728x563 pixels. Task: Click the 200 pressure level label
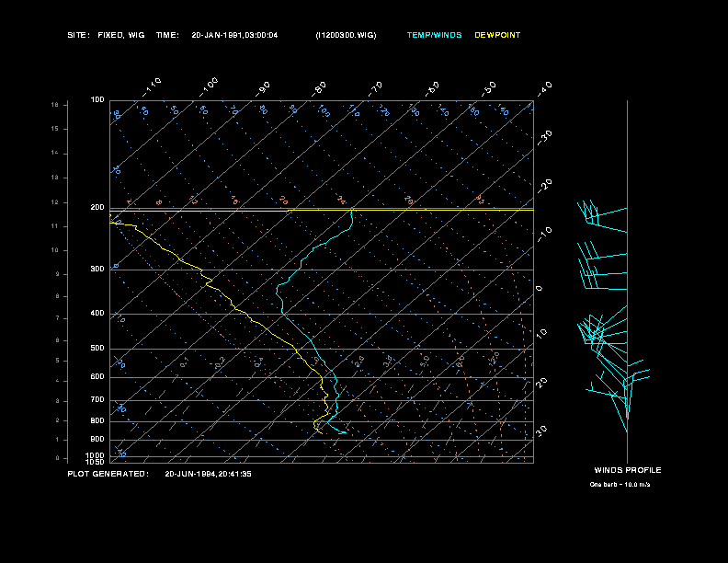[x=97, y=207]
